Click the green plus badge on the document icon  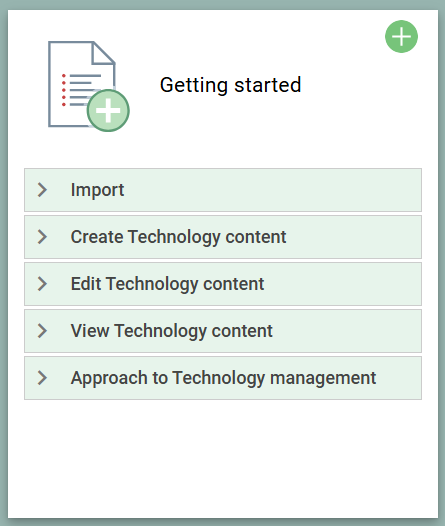[x=108, y=111]
